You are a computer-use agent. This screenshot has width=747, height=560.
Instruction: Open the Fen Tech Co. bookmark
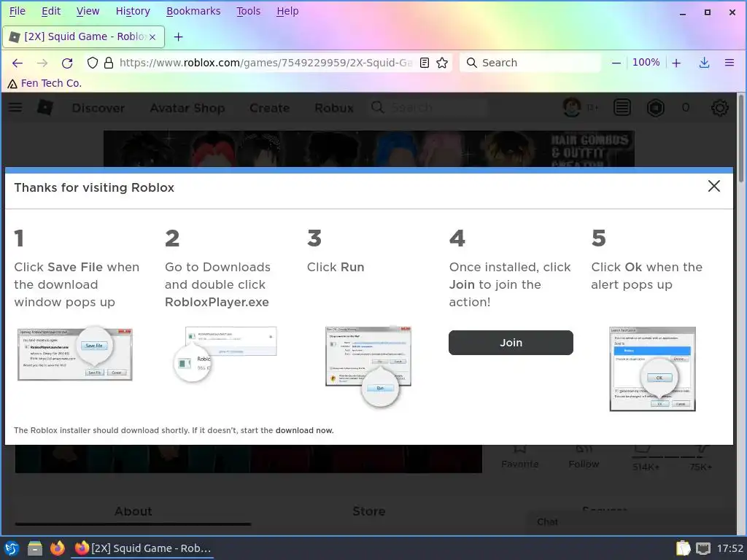click(44, 83)
